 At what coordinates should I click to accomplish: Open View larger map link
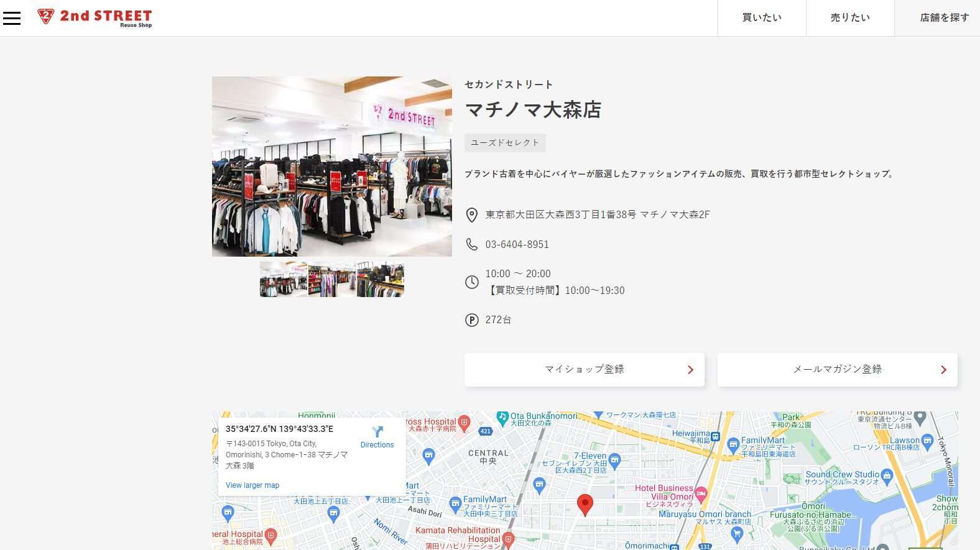point(252,485)
